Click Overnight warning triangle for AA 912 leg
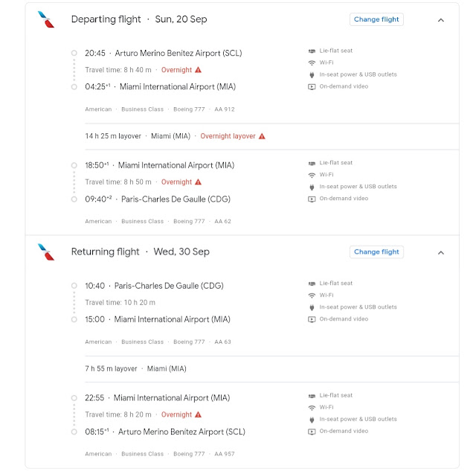Image resolution: width=476 pixels, height=474 pixels. click(199, 70)
